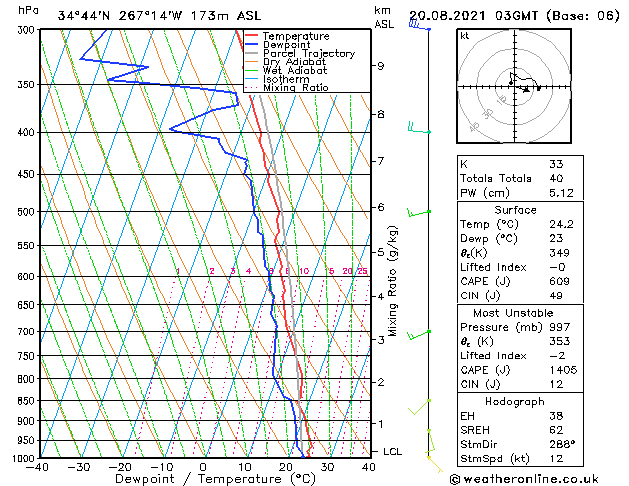Select the green wind barb at 500 hPa
629x486 pixels.
tap(419, 213)
